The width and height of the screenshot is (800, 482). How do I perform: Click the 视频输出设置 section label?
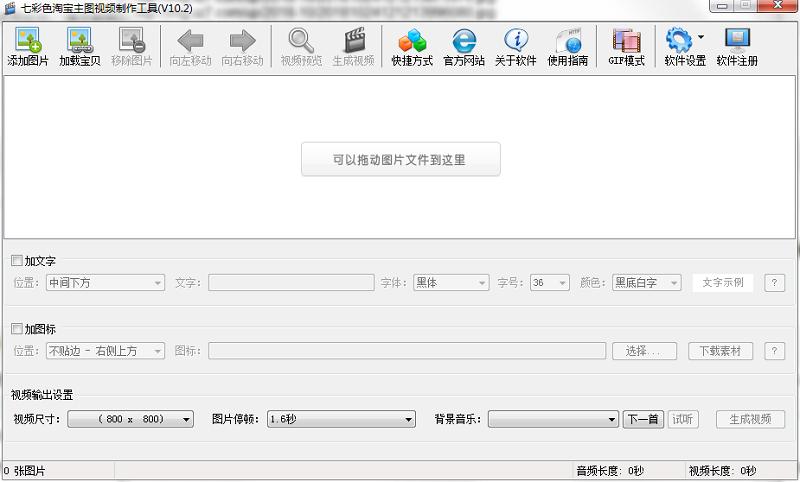42,395
